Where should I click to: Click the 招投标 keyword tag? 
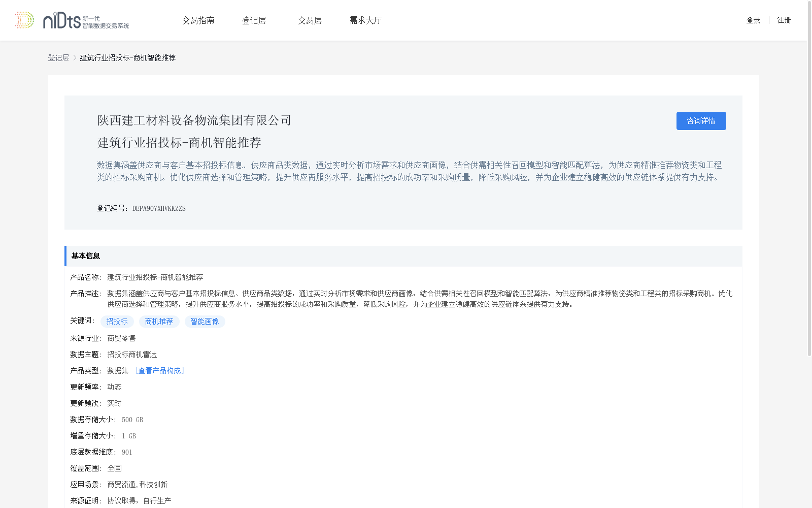coord(117,322)
